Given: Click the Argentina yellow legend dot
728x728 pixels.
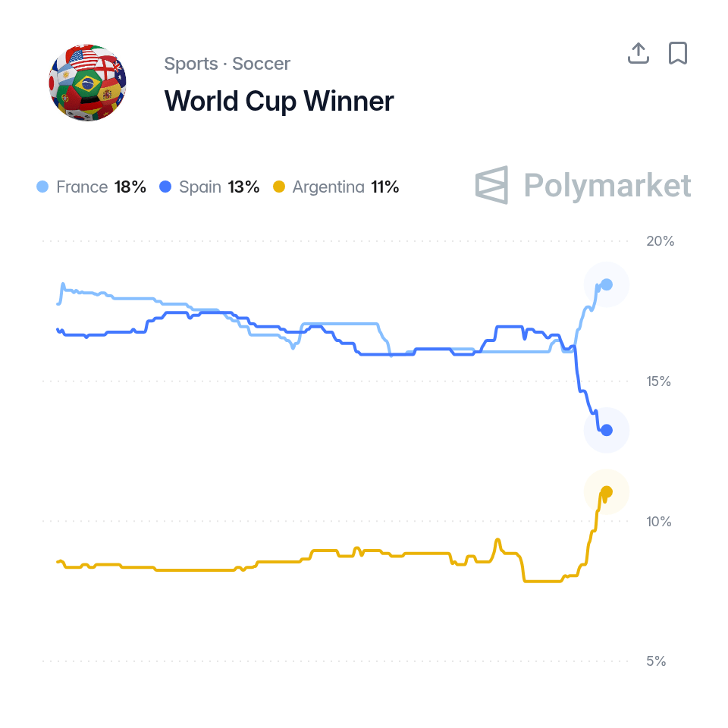Looking at the screenshot, I should pos(278,187).
